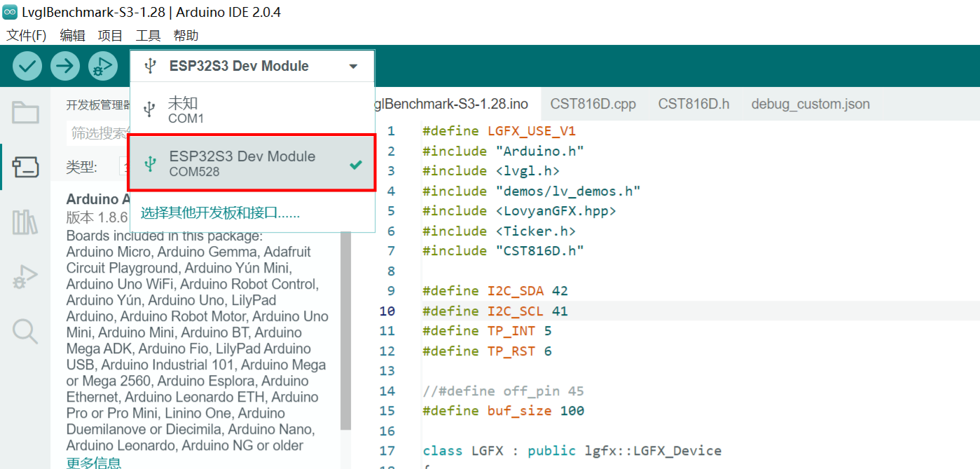Viewport: 980px width, 469px height.
Task: Open the 工具 menu
Action: click(148, 35)
